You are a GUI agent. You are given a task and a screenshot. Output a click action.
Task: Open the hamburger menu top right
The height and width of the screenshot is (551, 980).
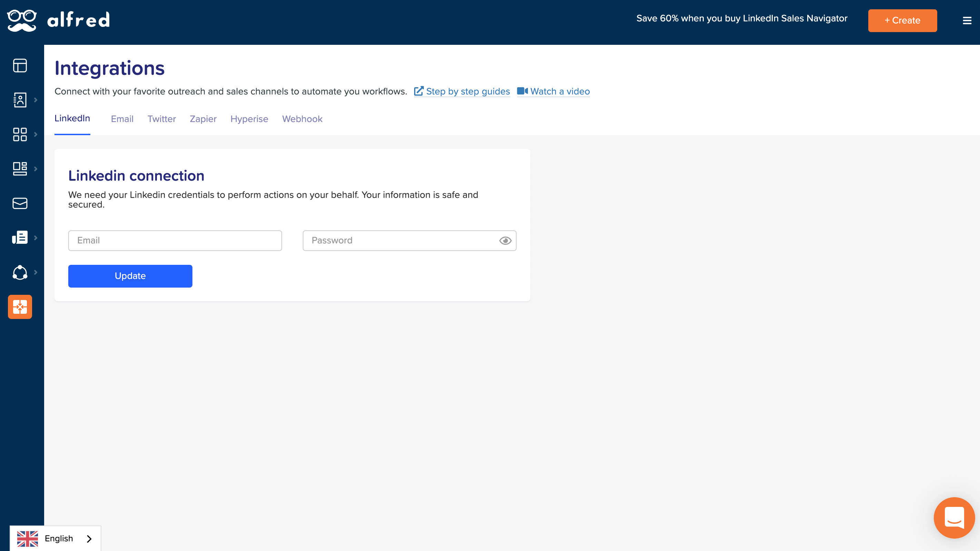[967, 21]
